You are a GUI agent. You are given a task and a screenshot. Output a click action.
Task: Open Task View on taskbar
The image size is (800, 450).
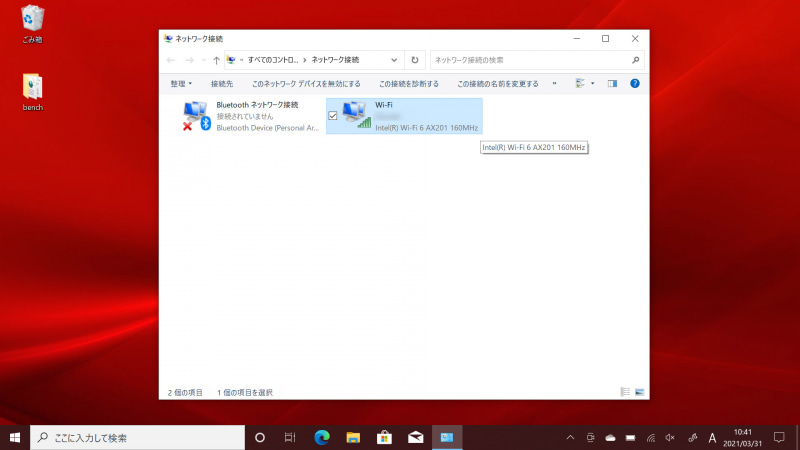(x=290, y=438)
